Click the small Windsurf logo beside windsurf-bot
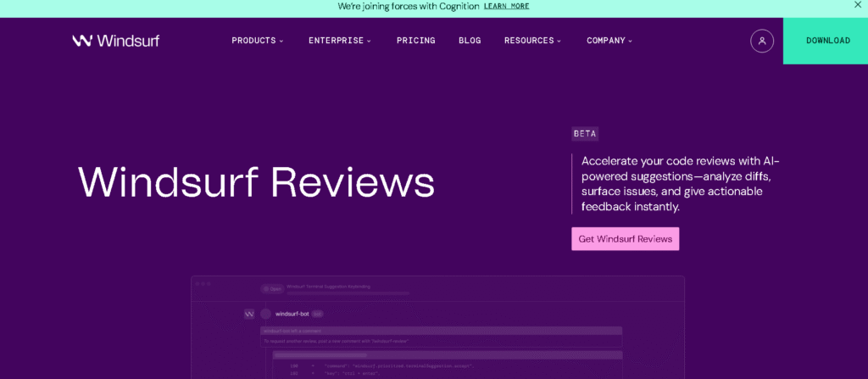Viewport: 868px width, 379px height. point(249,314)
